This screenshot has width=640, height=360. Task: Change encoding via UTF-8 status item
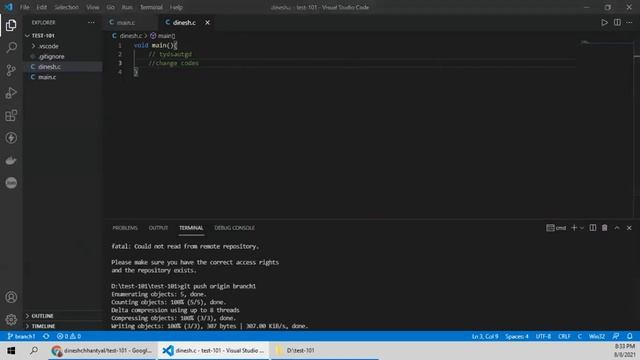[x=543, y=336]
